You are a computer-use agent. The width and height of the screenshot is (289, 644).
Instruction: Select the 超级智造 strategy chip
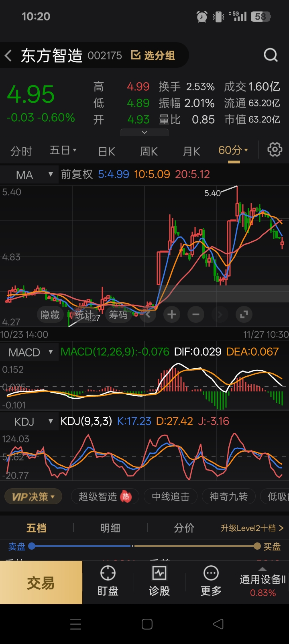105,497
